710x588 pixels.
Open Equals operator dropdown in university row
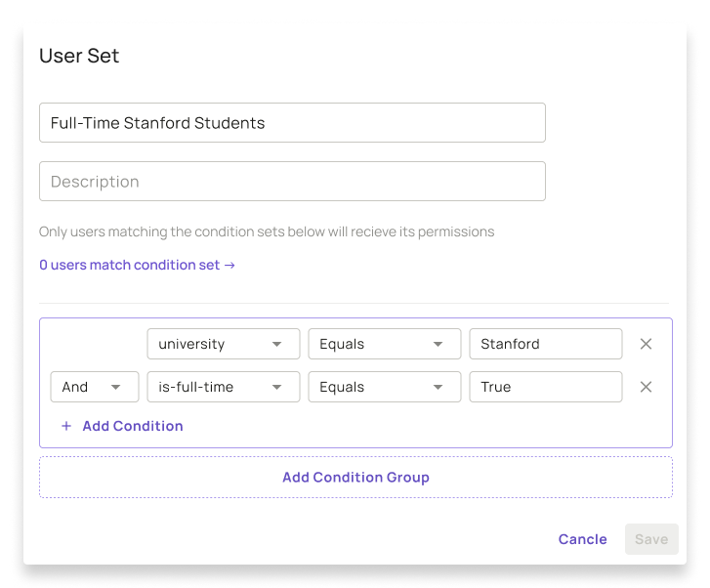tap(385, 344)
